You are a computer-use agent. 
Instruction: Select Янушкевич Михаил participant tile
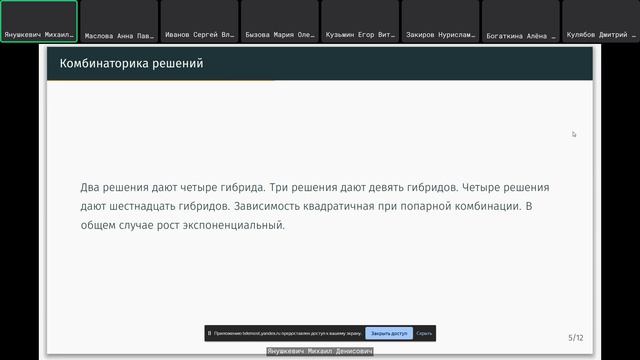click(39, 21)
